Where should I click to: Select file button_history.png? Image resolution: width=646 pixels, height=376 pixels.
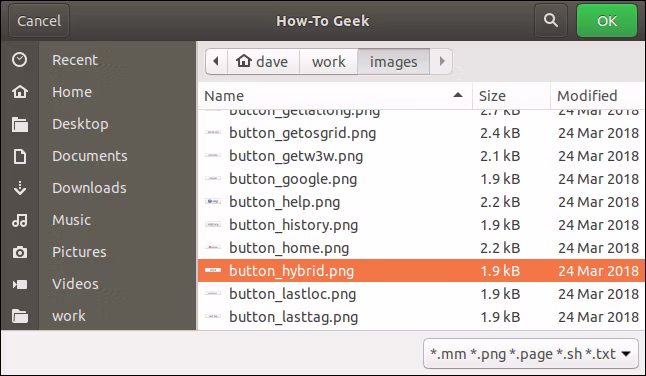tap(421, 225)
